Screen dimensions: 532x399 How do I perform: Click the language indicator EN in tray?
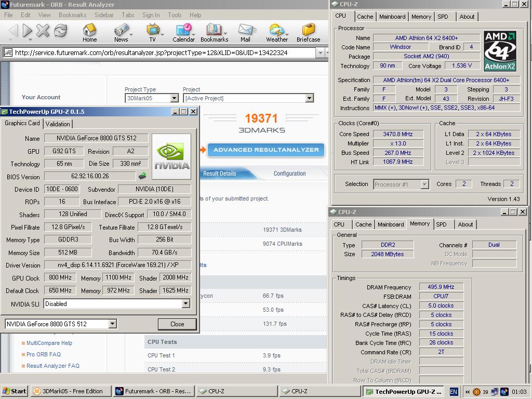point(453,392)
